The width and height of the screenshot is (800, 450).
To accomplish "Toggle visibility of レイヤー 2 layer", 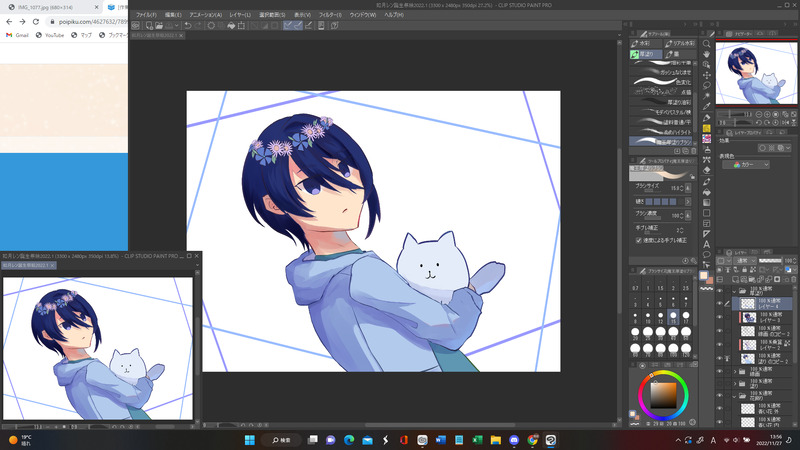I will [719, 345].
